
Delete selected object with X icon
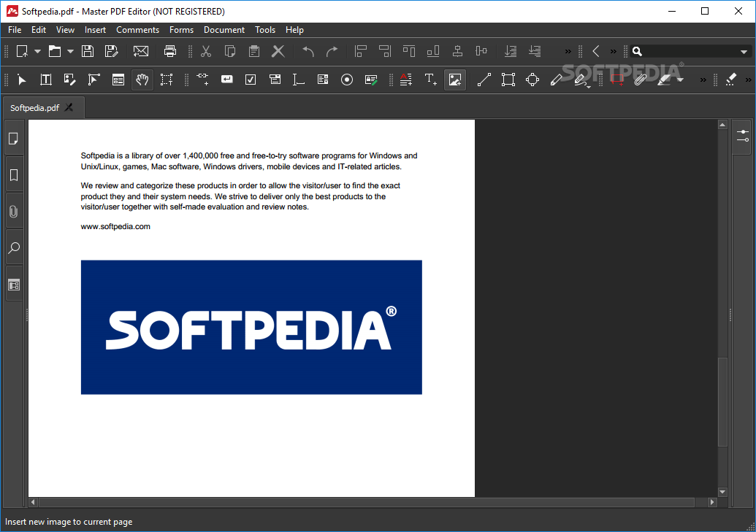[x=278, y=51]
